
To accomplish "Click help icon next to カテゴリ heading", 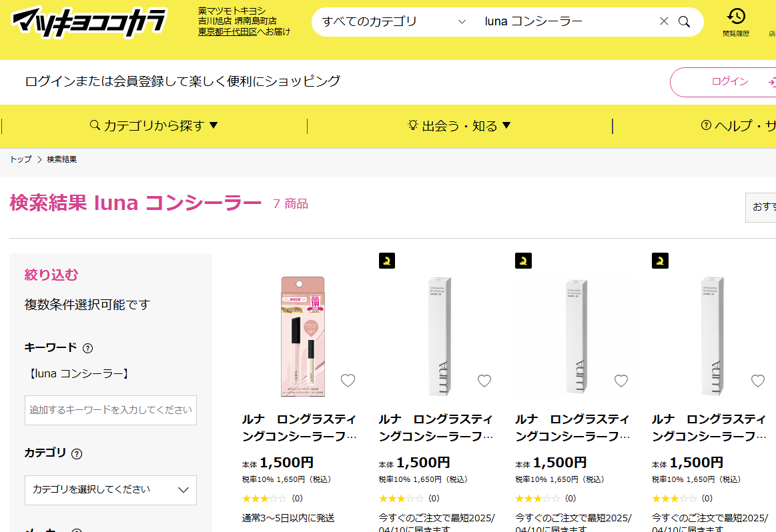I will tap(77, 453).
